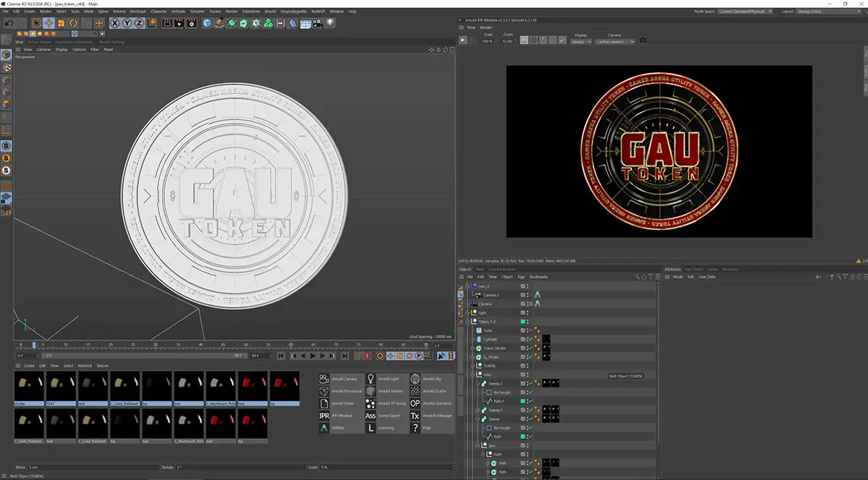Activate the Scale tool in toolbar
This screenshot has width=868, height=480.
[61, 23]
